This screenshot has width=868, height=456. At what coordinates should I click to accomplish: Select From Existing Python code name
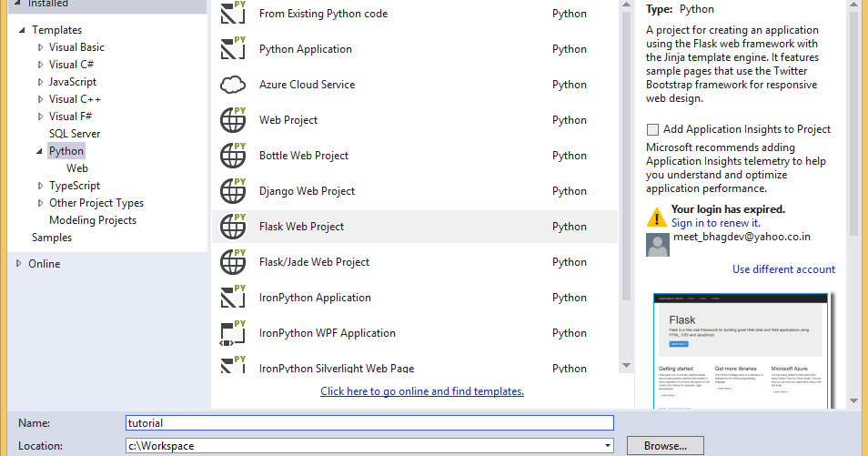pos(323,14)
